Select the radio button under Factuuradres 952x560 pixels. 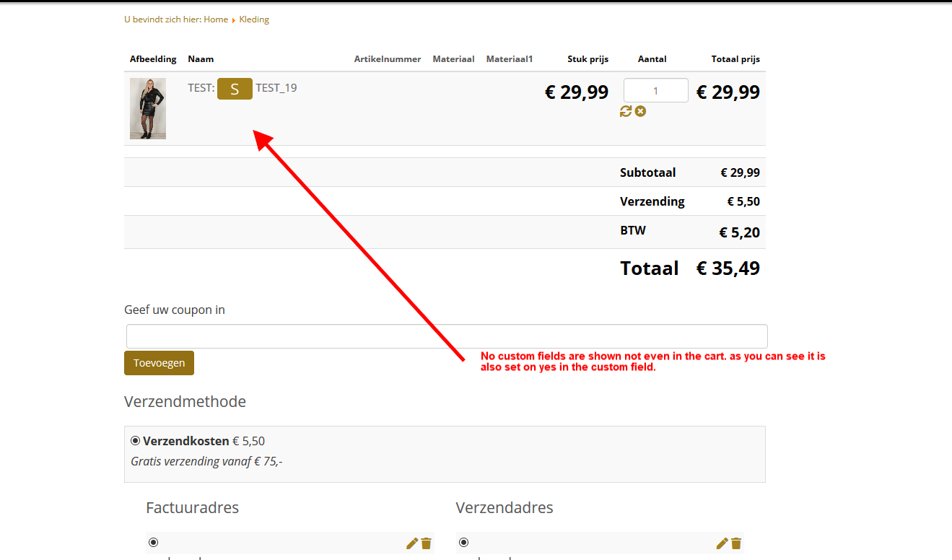point(153,542)
